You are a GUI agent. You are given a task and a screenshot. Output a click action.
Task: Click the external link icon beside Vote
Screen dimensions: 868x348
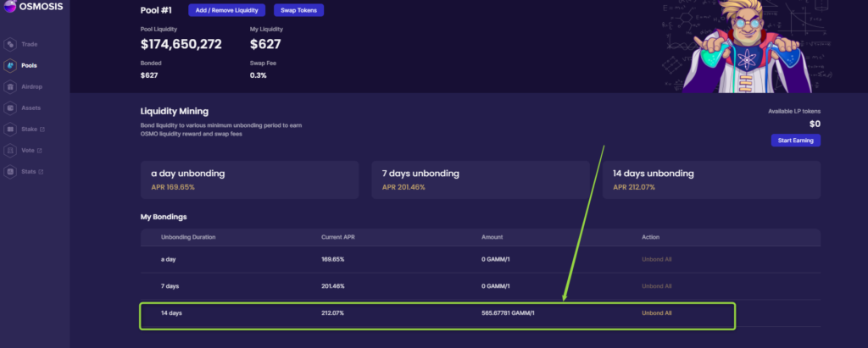tap(40, 151)
